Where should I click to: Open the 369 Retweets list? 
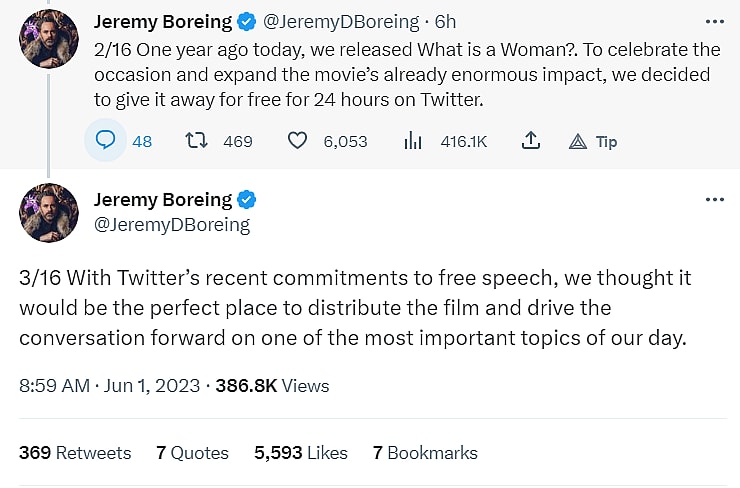click(75, 453)
